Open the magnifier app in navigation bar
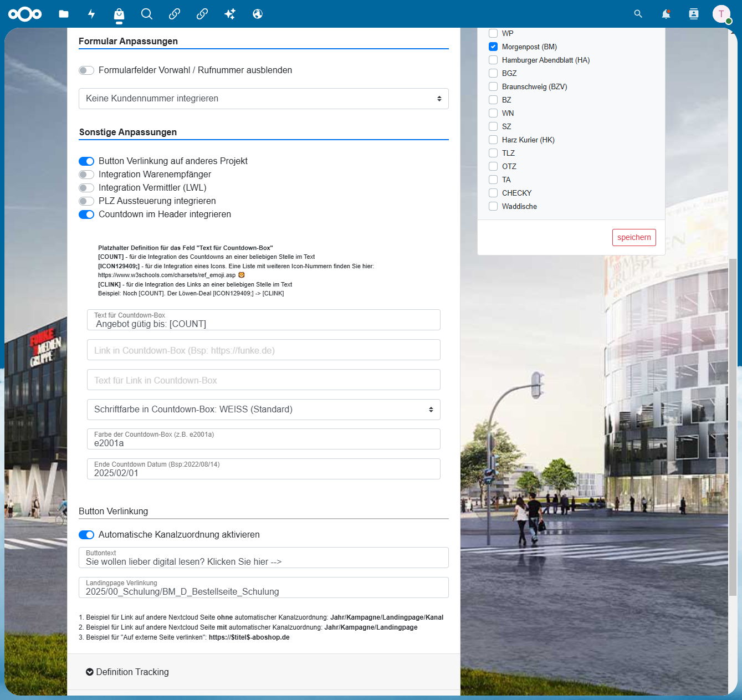742x700 pixels. point(147,14)
